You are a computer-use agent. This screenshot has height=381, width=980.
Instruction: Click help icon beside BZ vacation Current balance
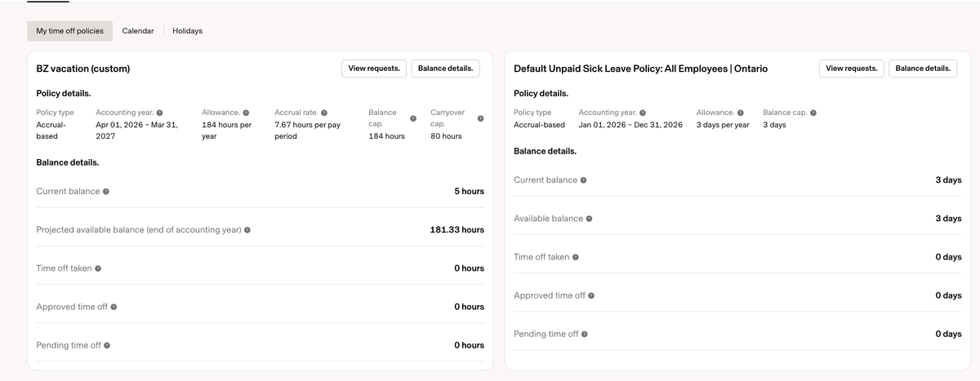tap(106, 192)
